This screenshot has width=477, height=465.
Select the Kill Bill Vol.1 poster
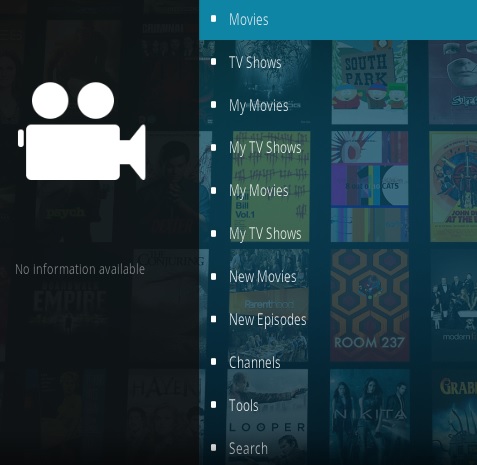click(271, 186)
